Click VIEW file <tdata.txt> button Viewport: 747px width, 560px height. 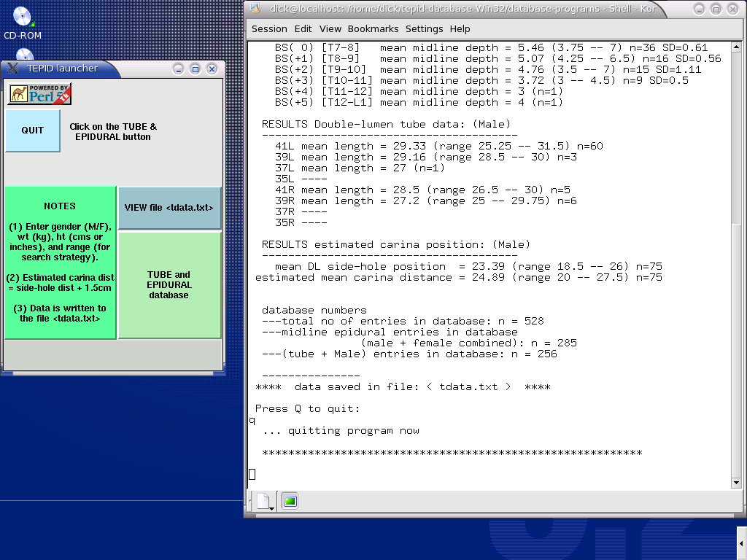169,208
